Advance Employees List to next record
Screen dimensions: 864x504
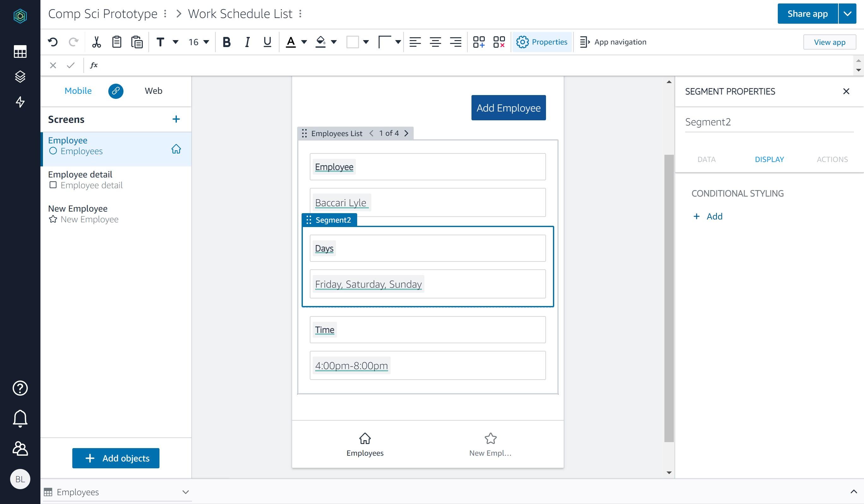pyautogui.click(x=407, y=133)
